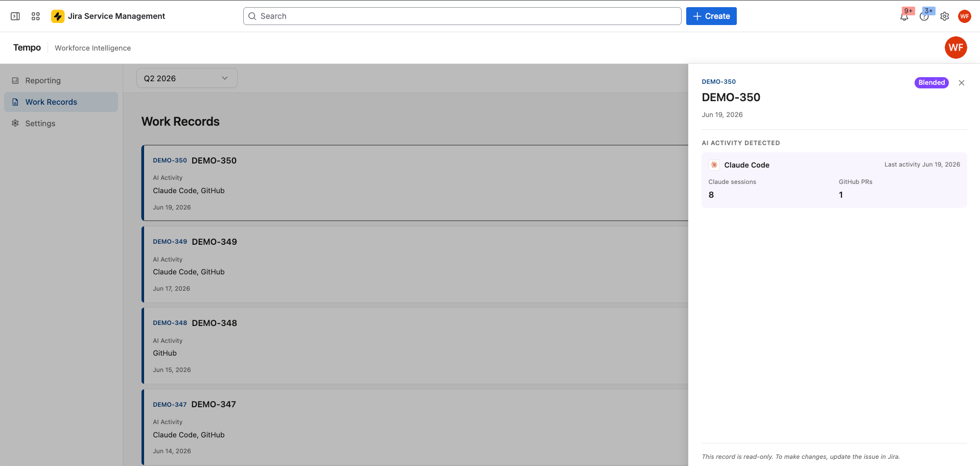This screenshot has height=466, width=980.
Task: Select the DEMO-349 record title
Action: point(215,242)
